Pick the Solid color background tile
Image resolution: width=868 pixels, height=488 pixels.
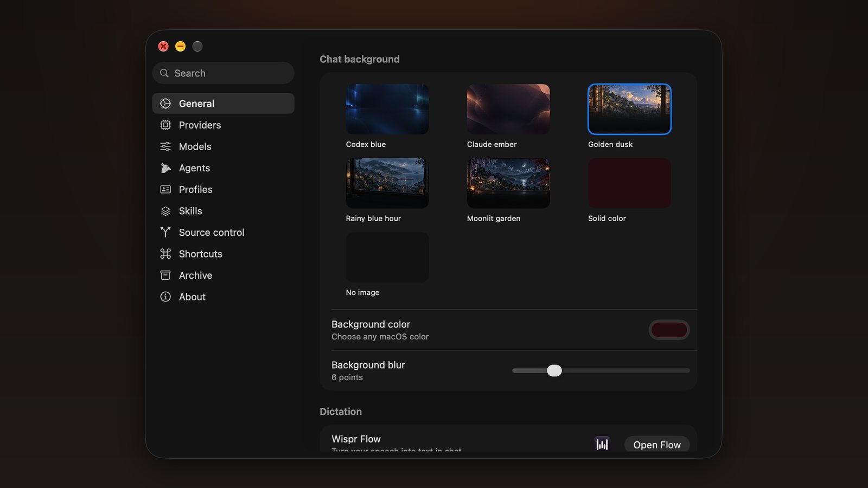(629, 183)
